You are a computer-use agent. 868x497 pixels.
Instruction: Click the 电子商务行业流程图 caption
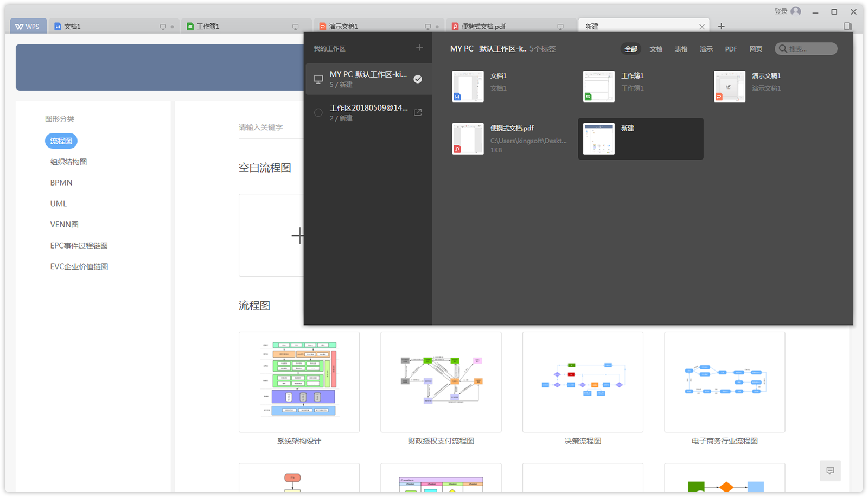[x=725, y=441]
